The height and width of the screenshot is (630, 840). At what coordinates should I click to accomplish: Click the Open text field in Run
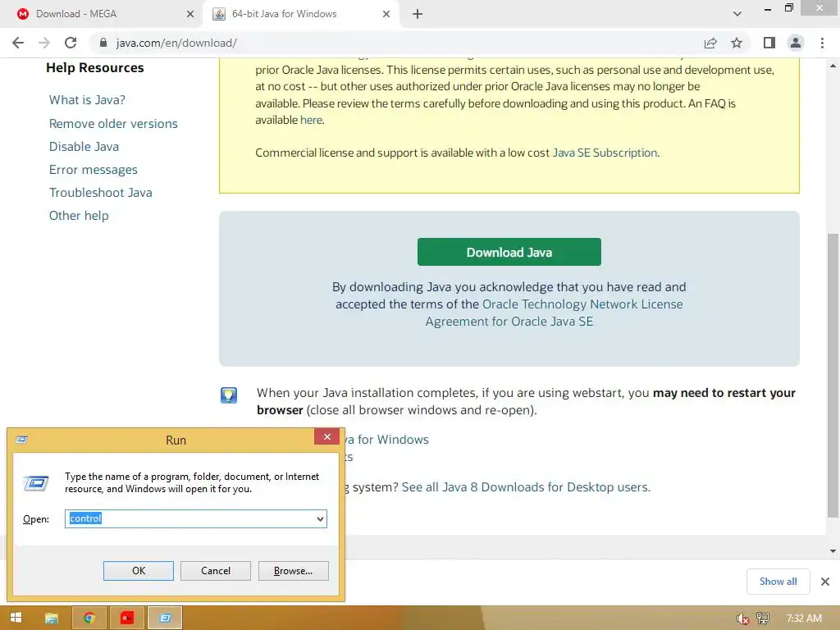pyautogui.click(x=189, y=518)
